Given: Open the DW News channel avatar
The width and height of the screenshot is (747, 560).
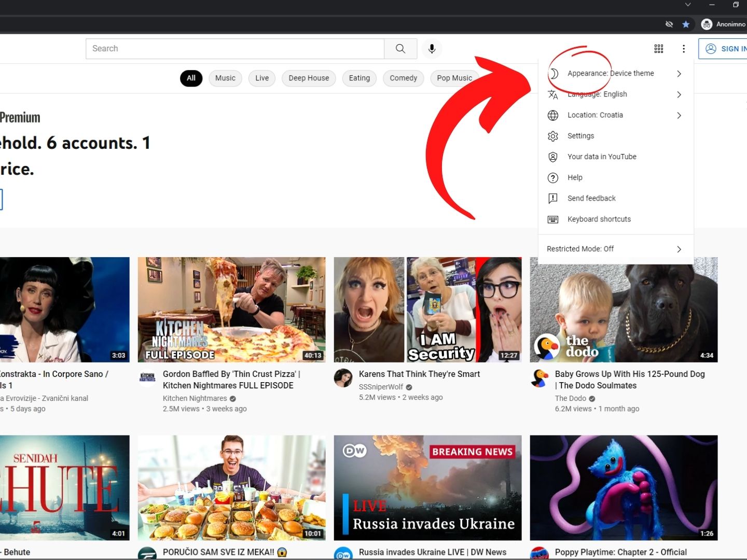Looking at the screenshot, I should tap(343, 554).
